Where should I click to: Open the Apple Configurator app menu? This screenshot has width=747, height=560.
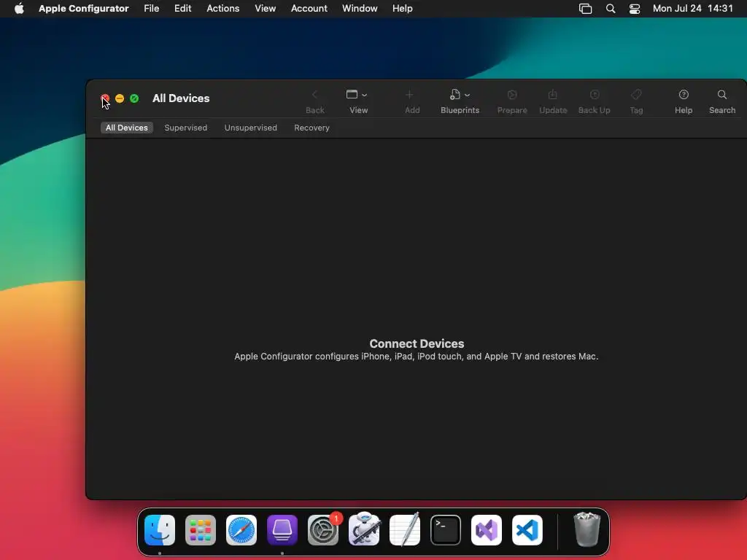(x=84, y=9)
